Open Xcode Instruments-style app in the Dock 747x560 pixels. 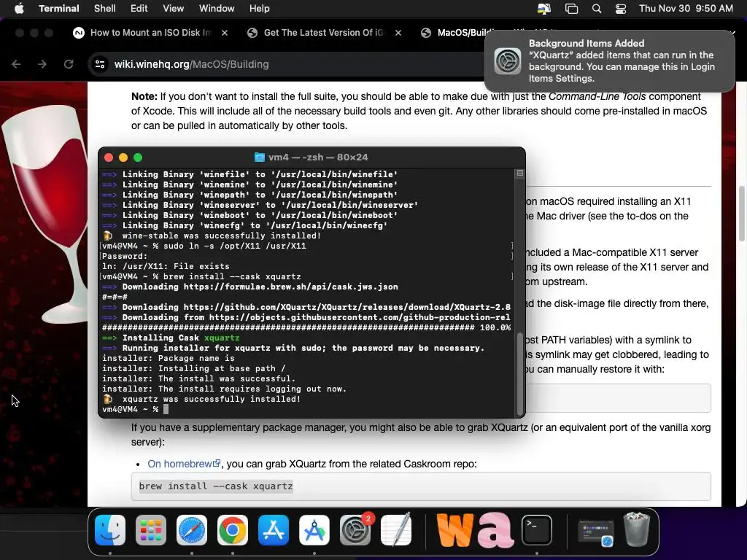pyautogui.click(x=314, y=530)
